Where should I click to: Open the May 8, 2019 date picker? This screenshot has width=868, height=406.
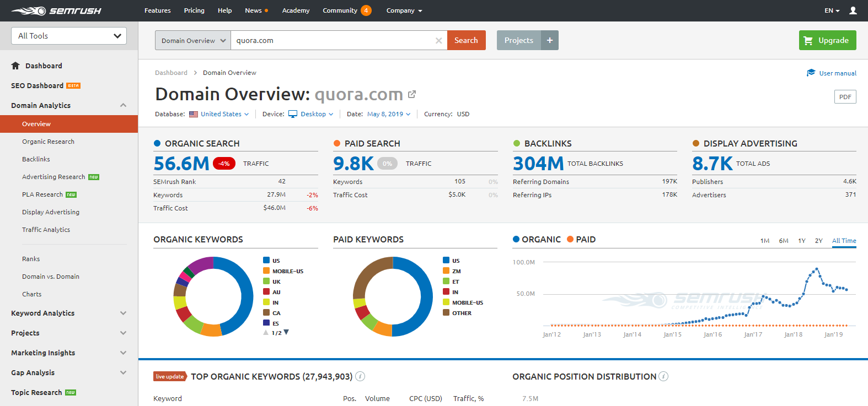pyautogui.click(x=389, y=114)
